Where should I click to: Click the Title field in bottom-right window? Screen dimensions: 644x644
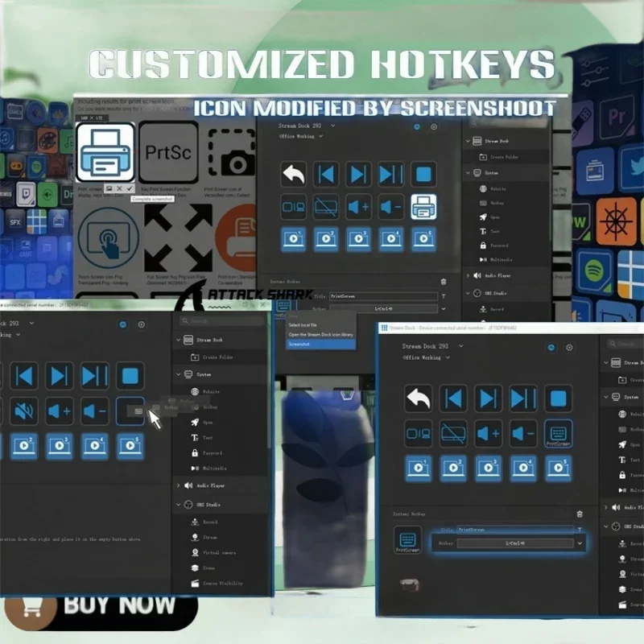[515, 530]
